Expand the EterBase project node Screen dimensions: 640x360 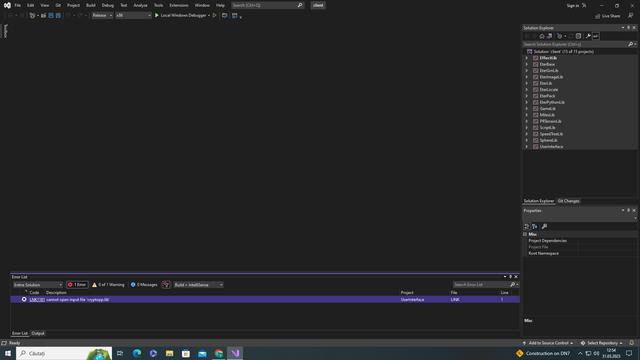(527, 64)
